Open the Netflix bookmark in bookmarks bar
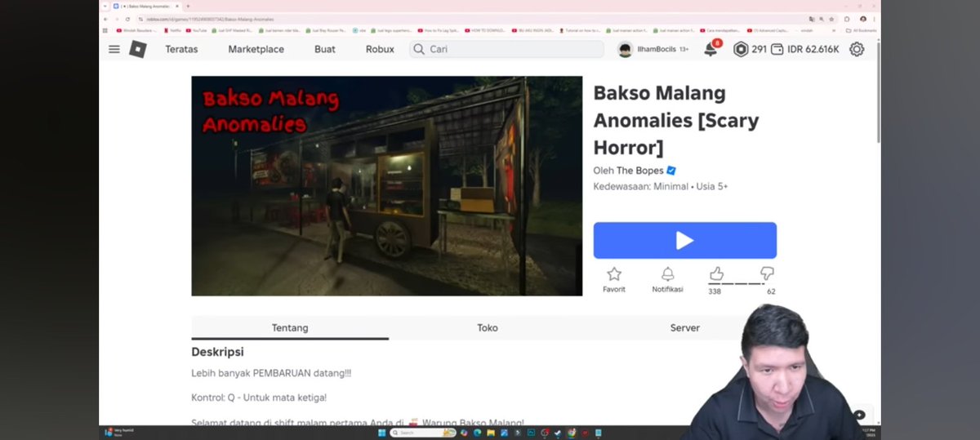The image size is (980, 440). click(x=172, y=30)
